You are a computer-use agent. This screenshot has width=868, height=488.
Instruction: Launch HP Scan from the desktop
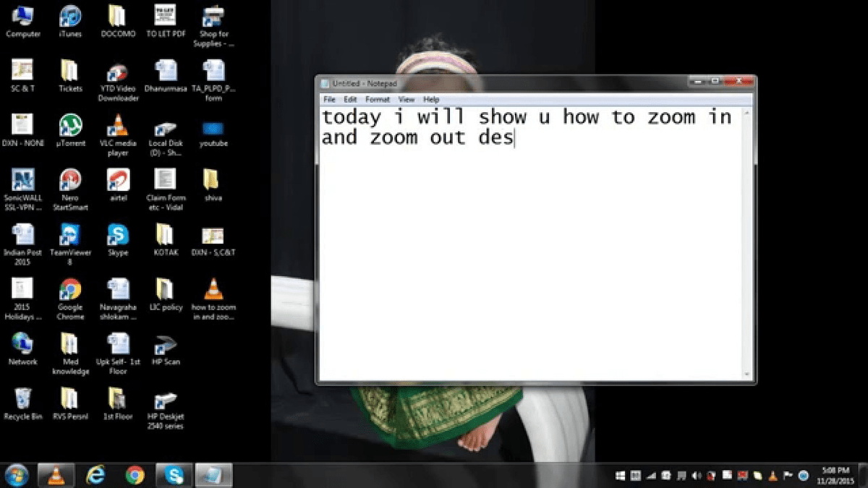(166, 346)
